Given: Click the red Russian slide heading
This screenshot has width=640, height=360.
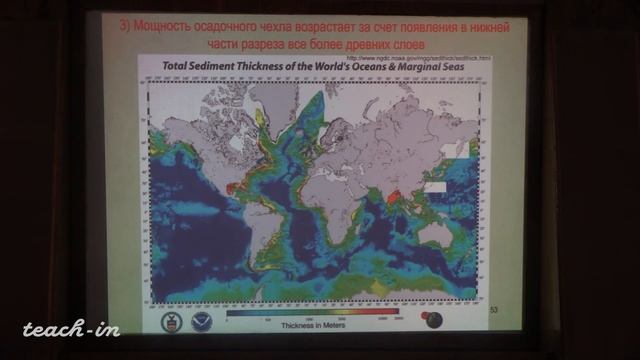Looking at the screenshot, I should coord(315,35).
